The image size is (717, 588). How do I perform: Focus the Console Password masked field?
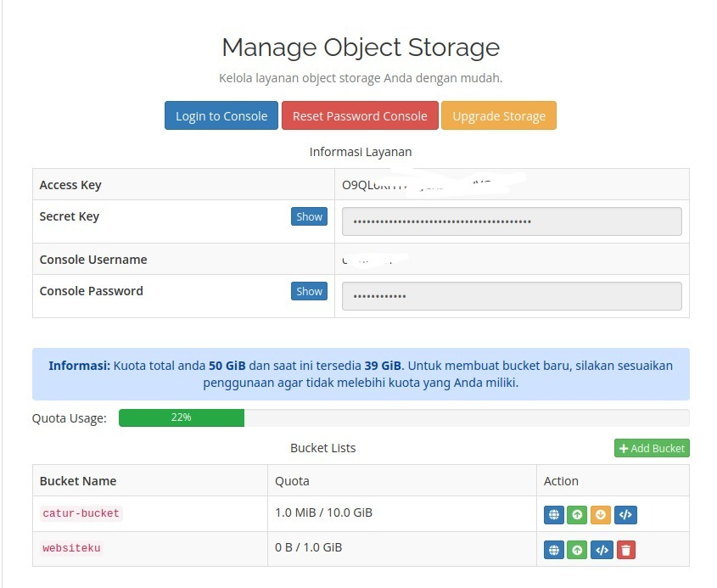(512, 296)
